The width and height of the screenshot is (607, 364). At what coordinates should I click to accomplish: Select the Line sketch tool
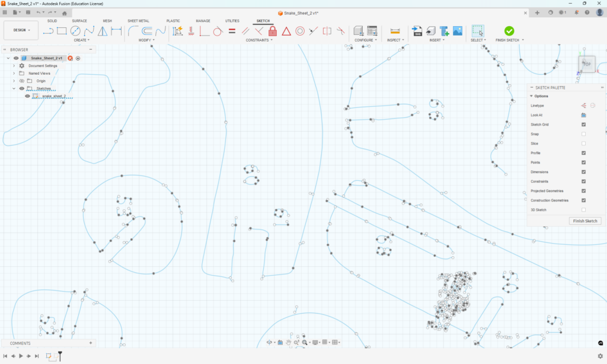coord(49,31)
